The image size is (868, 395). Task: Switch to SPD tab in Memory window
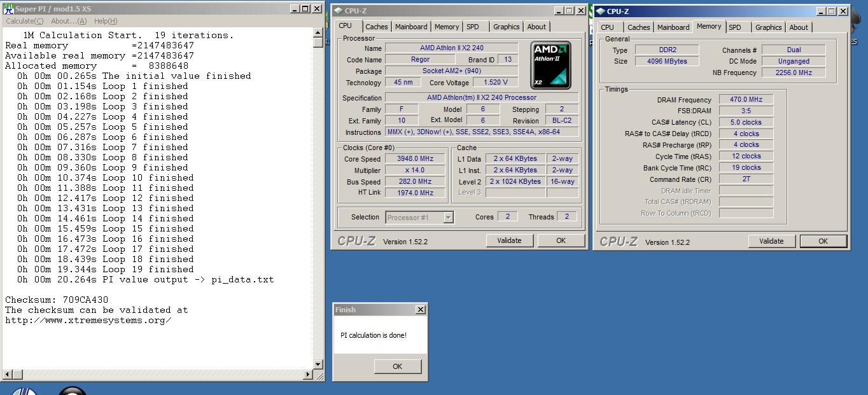click(735, 27)
